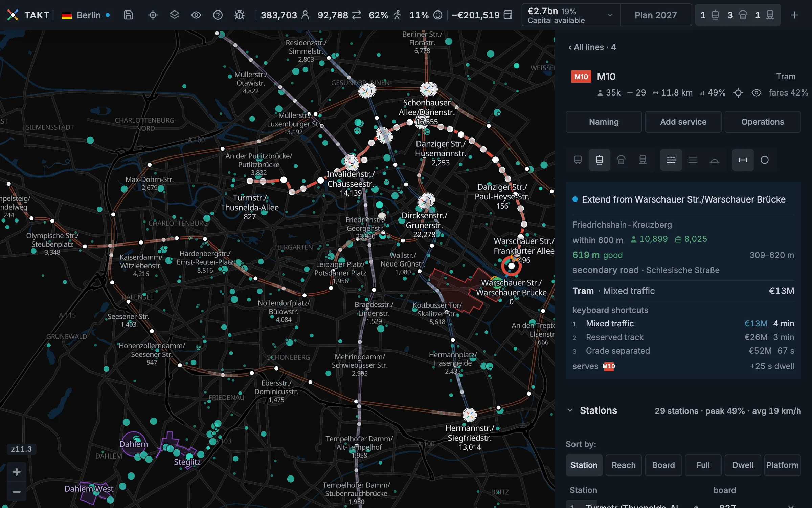This screenshot has width=812, height=508.
Task: Click the Naming button
Action: point(604,122)
